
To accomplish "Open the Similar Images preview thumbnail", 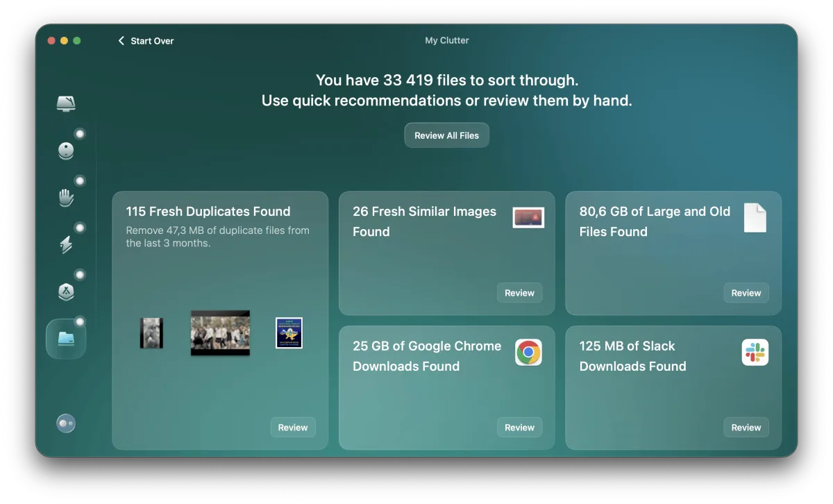I will [528, 217].
